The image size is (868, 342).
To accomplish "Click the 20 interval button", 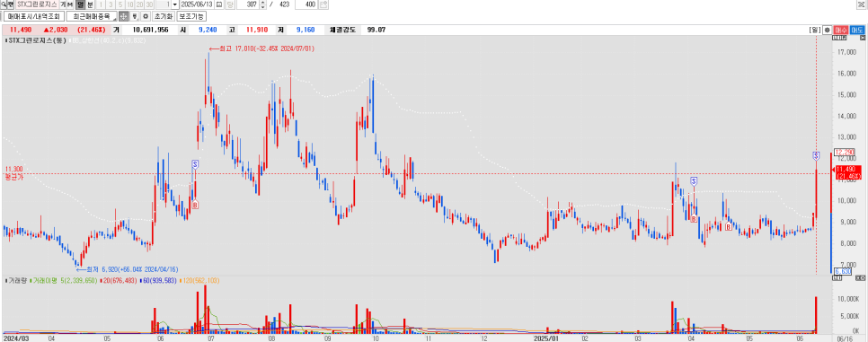I will pyautogui.click(x=139, y=4).
